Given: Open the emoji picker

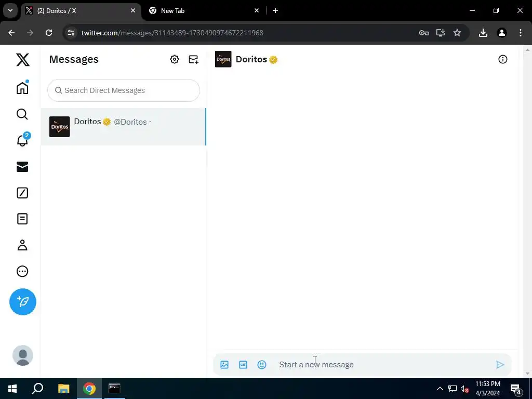Looking at the screenshot, I should point(262,365).
